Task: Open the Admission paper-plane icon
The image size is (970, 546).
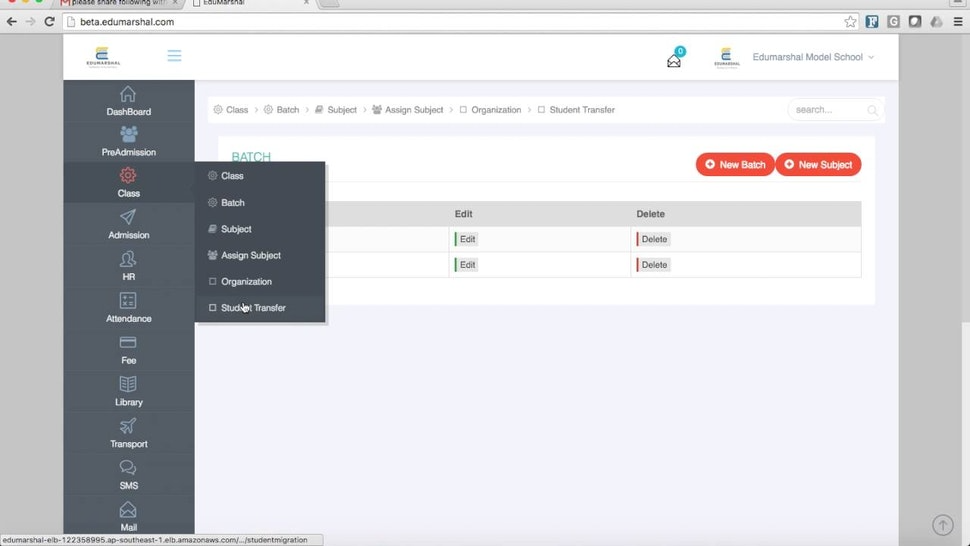Action: [128, 217]
